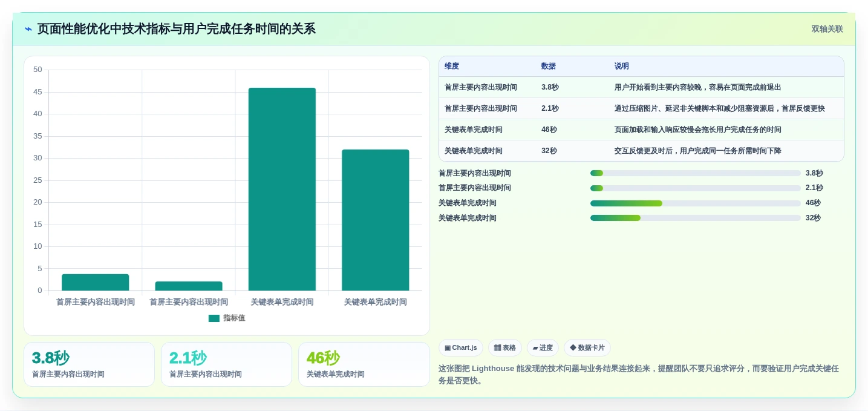
Task: Click the 表格 tag grid icon
Action: (497, 348)
